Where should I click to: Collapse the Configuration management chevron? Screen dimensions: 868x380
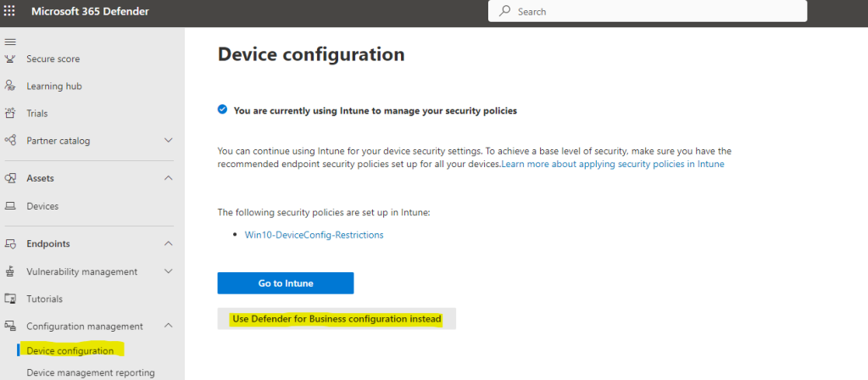click(169, 326)
